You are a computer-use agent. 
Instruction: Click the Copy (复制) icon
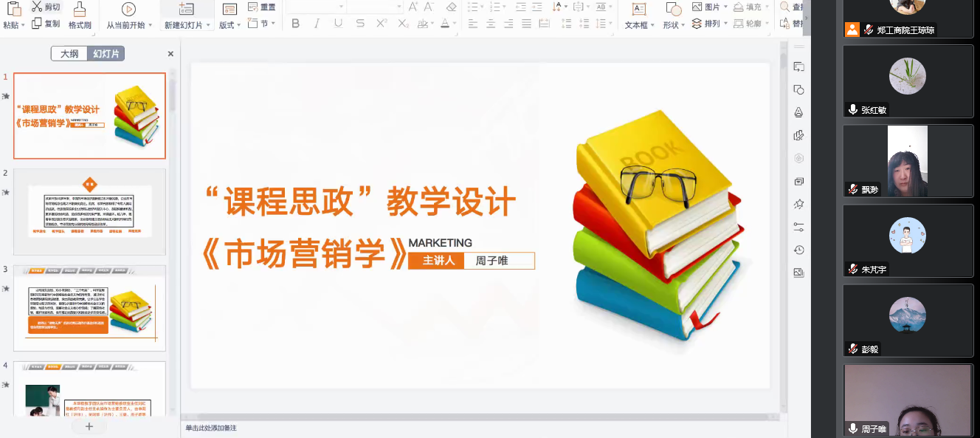point(37,24)
